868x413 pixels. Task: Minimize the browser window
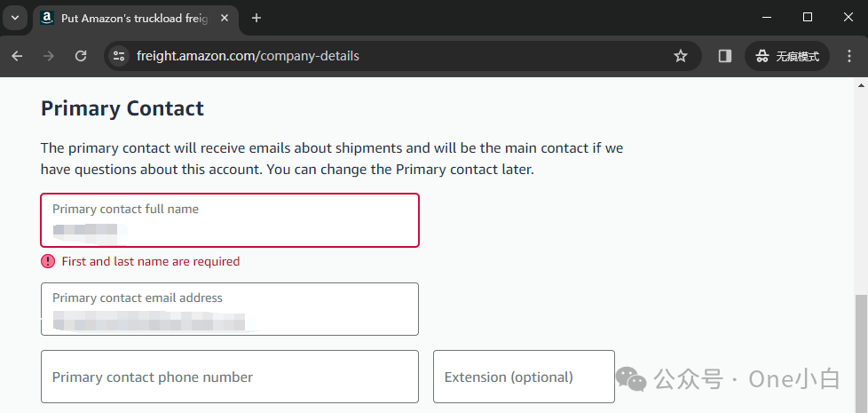tap(766, 17)
